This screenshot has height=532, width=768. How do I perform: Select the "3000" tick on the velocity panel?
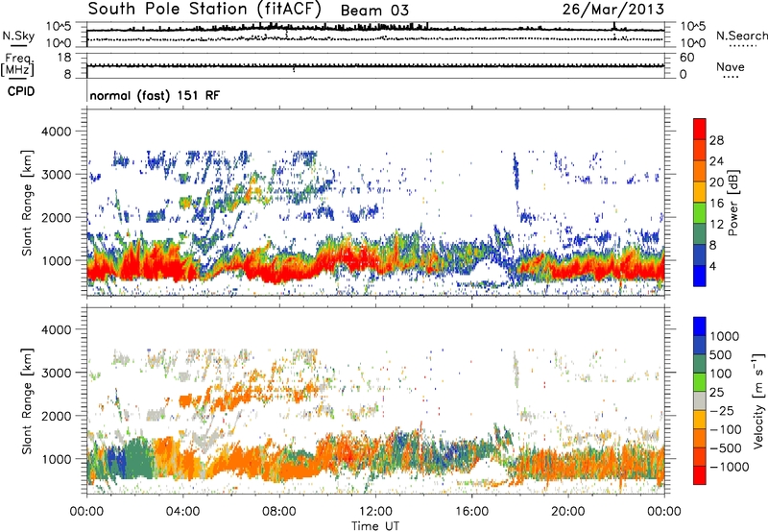pos(56,373)
